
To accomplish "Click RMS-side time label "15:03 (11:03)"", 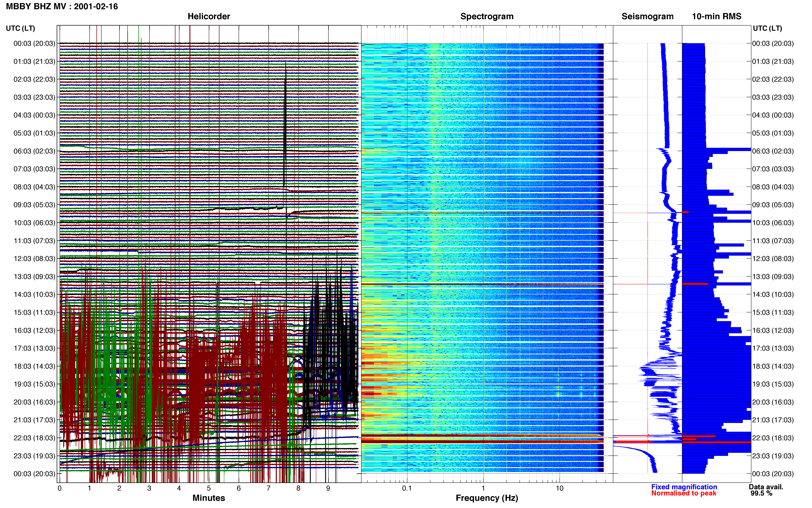I will [x=773, y=312].
